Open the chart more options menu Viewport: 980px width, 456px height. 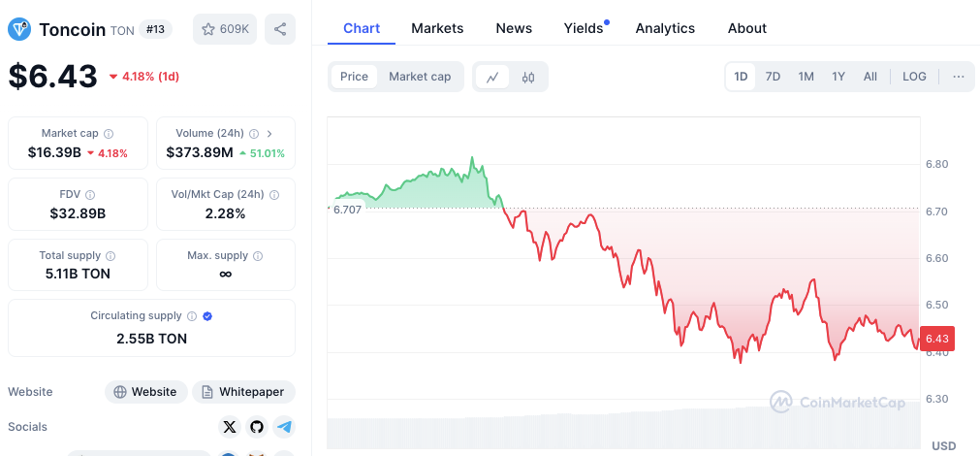(958, 77)
